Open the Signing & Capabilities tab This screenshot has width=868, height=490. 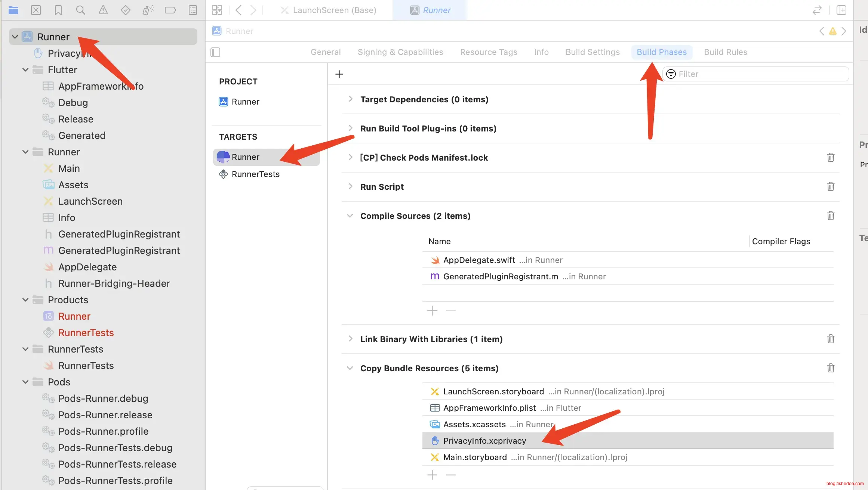pyautogui.click(x=400, y=52)
